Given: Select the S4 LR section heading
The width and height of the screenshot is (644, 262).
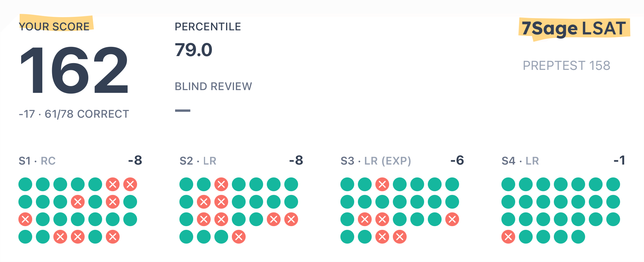Looking at the screenshot, I should pos(520,161).
